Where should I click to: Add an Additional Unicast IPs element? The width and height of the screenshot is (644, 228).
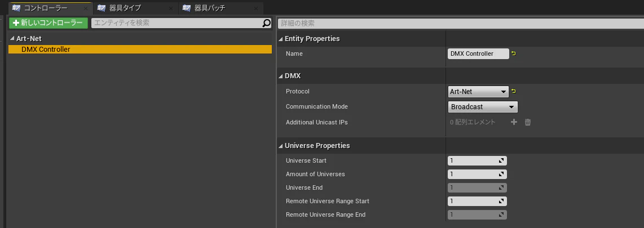click(514, 122)
